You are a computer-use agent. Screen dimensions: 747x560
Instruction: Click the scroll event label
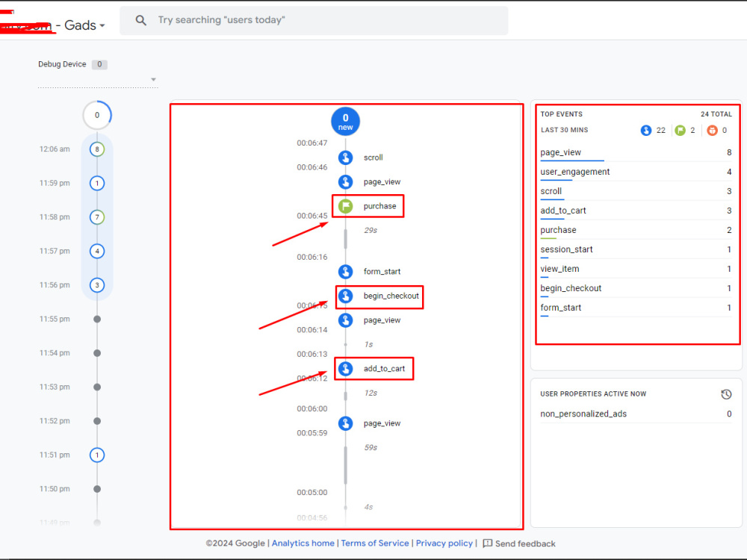(x=373, y=158)
